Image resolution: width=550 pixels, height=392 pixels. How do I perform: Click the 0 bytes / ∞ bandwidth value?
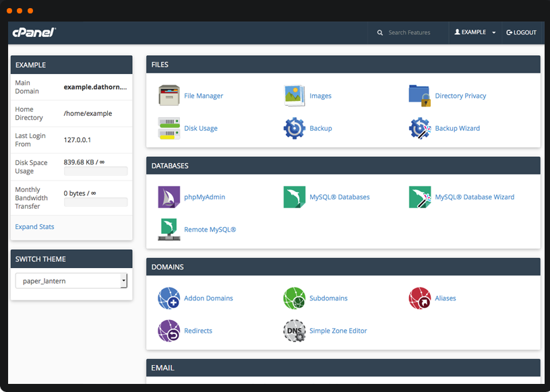pyautogui.click(x=80, y=193)
